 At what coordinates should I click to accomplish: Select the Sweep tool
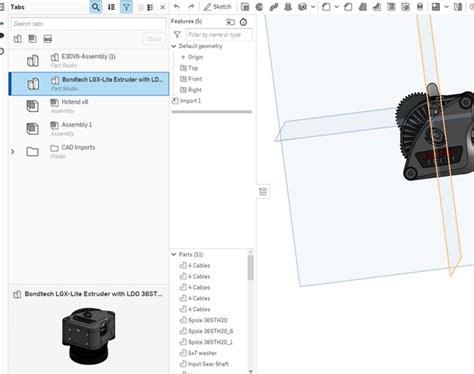pyautogui.click(x=274, y=7)
